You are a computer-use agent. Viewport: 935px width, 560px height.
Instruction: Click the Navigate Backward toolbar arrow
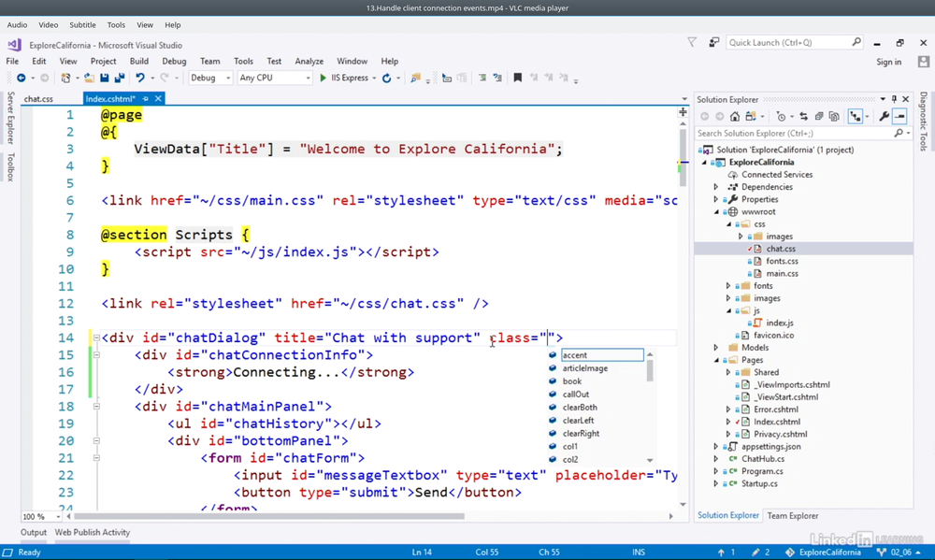point(21,79)
